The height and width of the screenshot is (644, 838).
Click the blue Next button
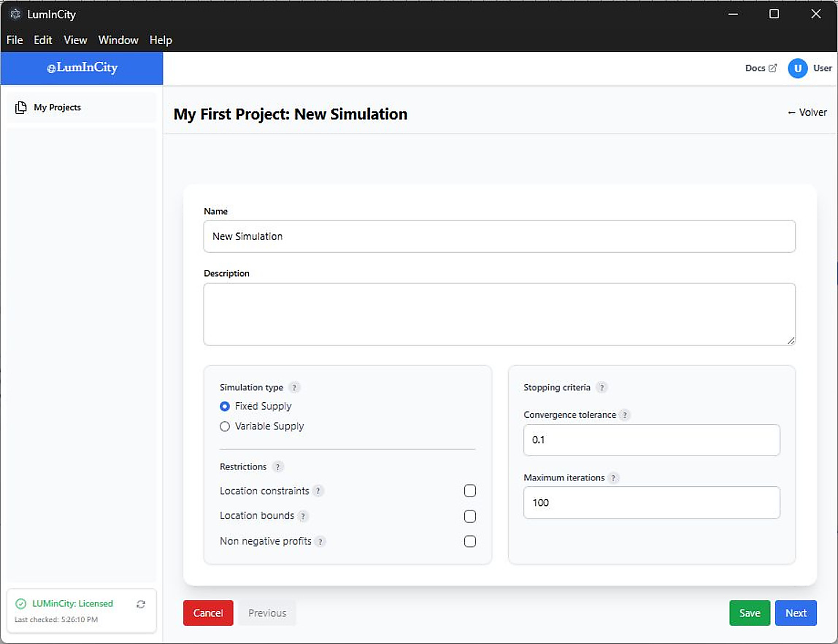pyautogui.click(x=796, y=613)
